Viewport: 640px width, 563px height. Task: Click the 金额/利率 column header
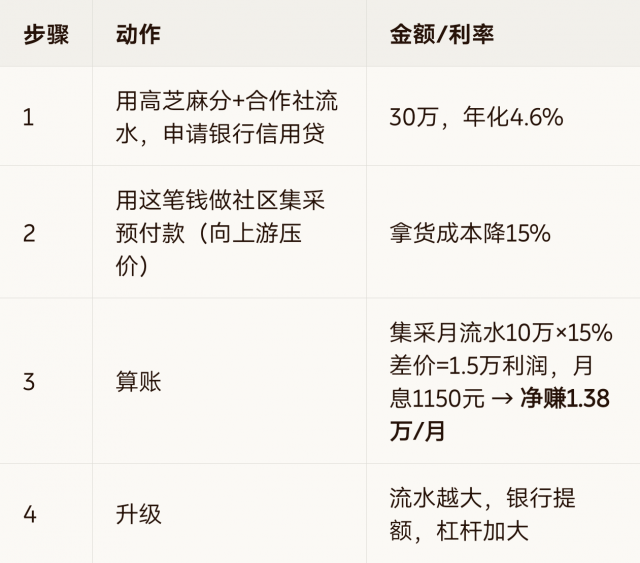click(x=442, y=34)
